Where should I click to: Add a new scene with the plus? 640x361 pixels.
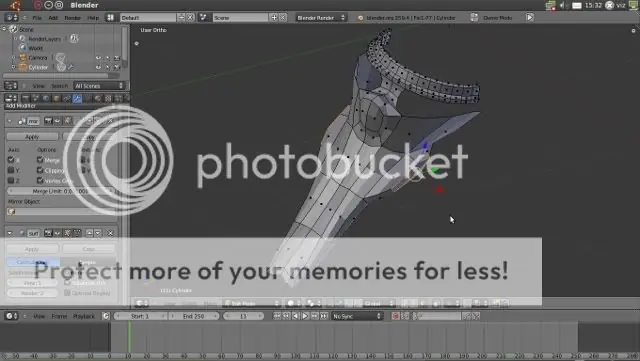point(274,18)
